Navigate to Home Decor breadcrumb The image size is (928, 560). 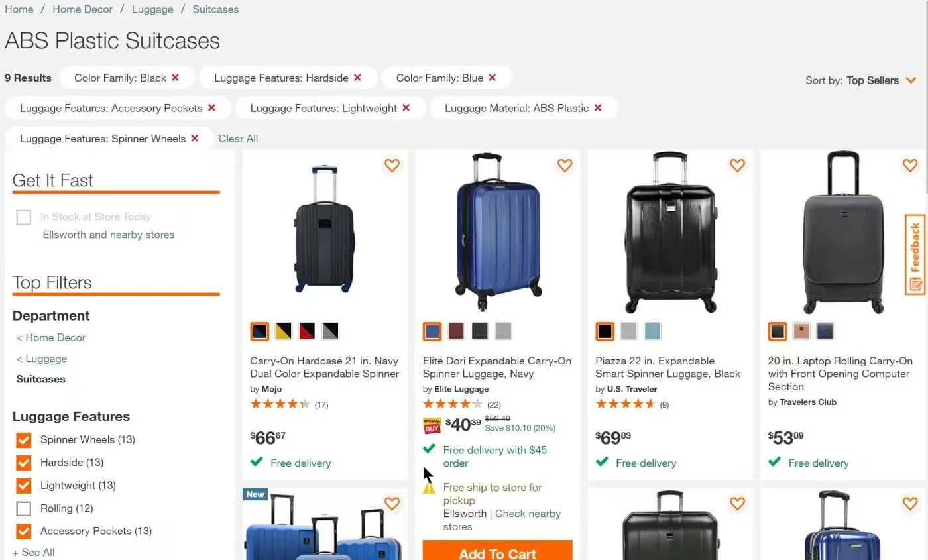tap(83, 9)
